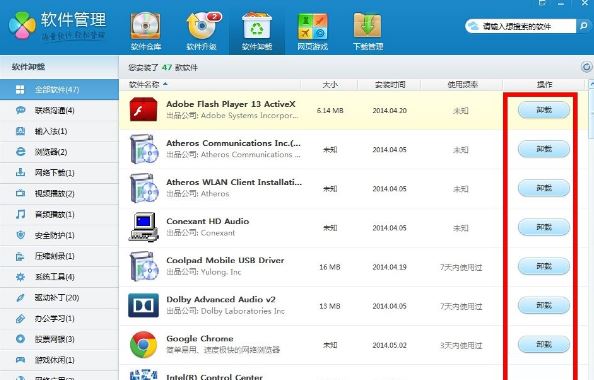Click the Dolby Advanced Audio v2 name
The image size is (594, 380).
tap(221, 299)
